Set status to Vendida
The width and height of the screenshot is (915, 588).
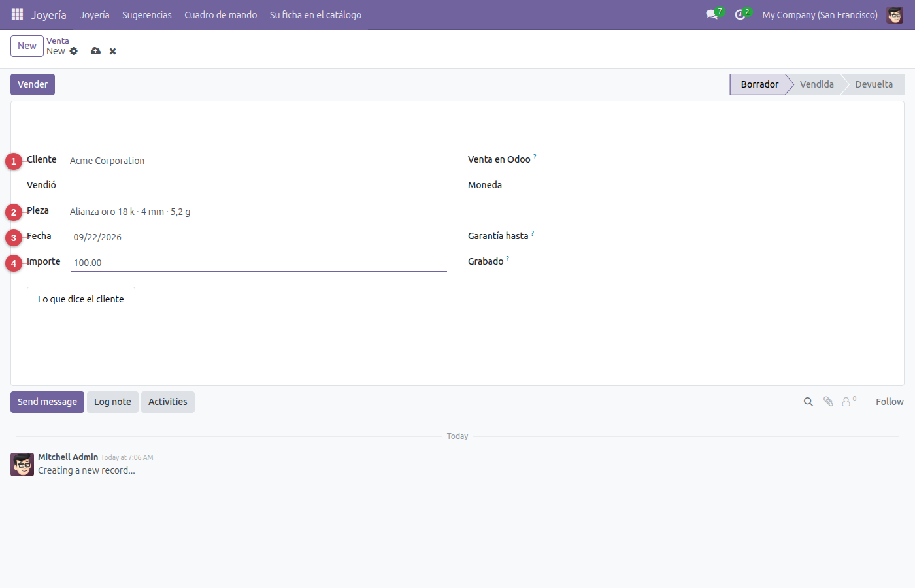tap(817, 84)
